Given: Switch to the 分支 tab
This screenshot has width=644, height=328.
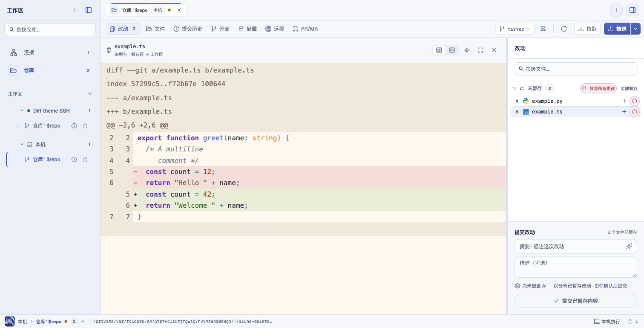Looking at the screenshot, I should [220, 29].
